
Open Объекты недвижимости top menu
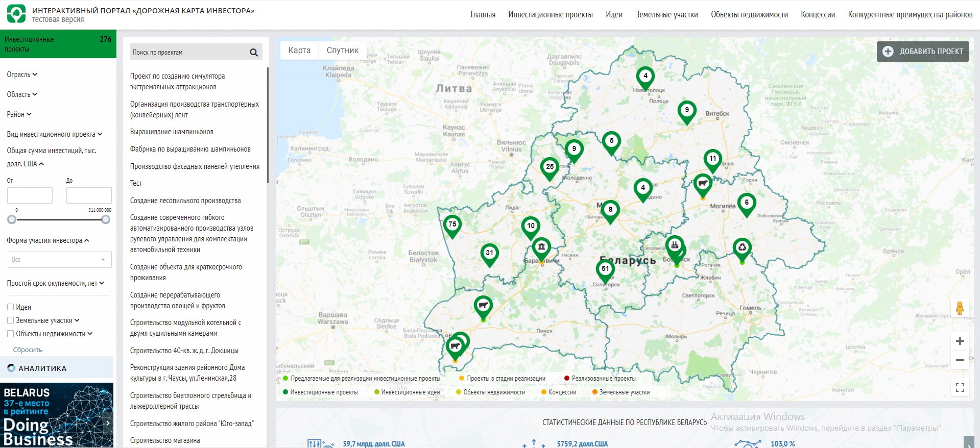click(x=749, y=14)
